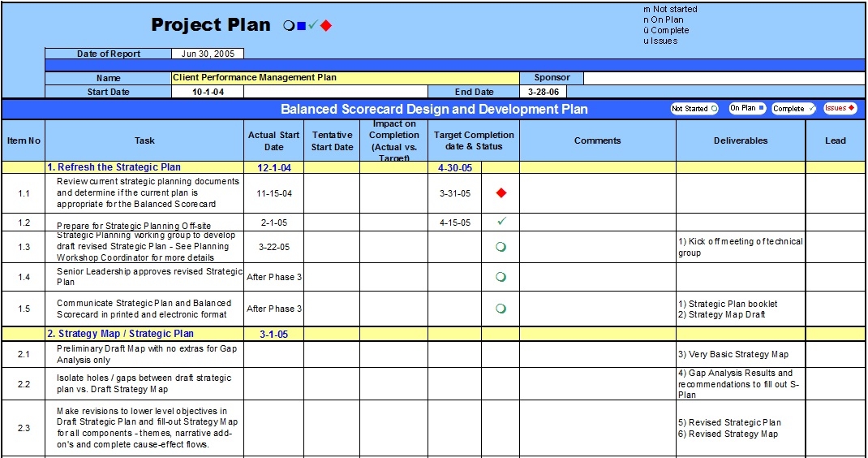The height and width of the screenshot is (458, 868).
Task: Select green check status for item 1.2
Action: (x=501, y=222)
